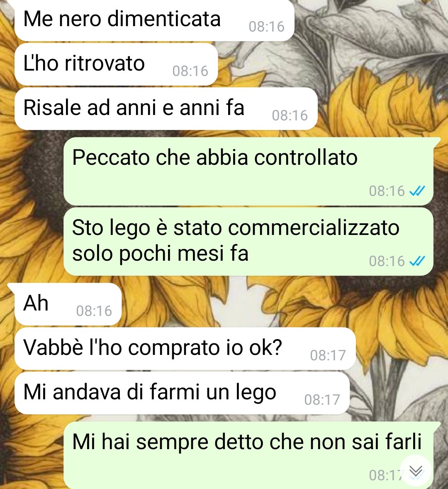The height and width of the screenshot is (489, 448).
Task: Select message 'L'ho ritrovato'
Action: point(116,64)
